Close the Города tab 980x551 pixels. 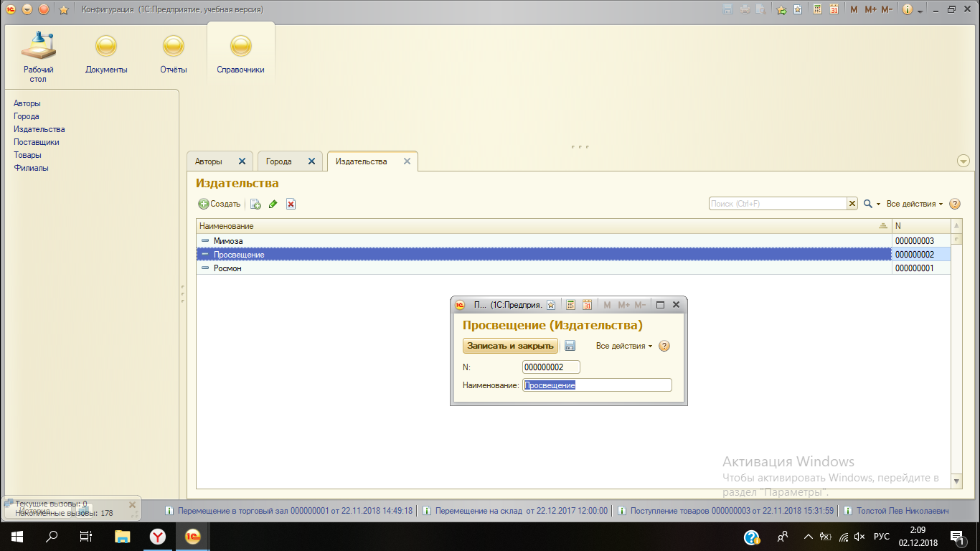coord(311,161)
